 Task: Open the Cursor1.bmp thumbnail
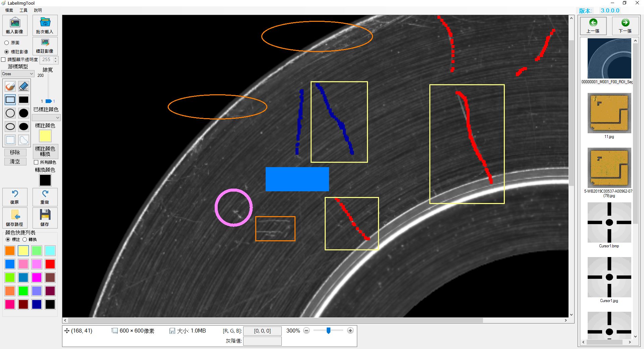pyautogui.click(x=609, y=222)
